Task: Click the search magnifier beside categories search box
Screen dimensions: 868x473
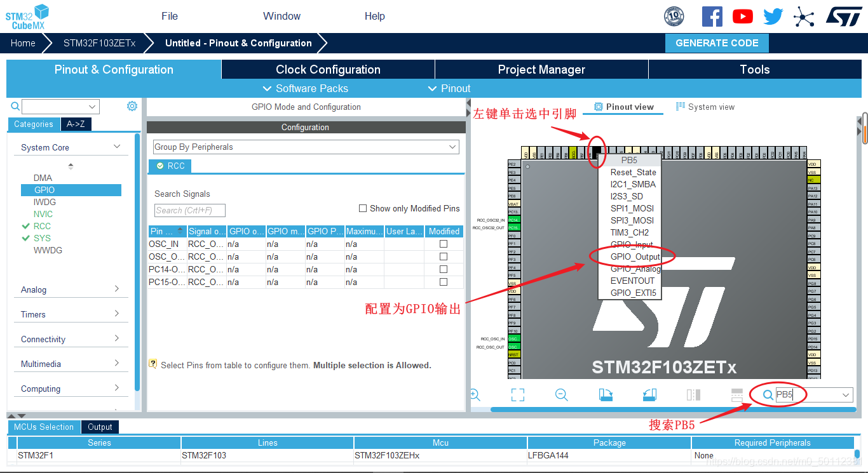Action: click(x=15, y=107)
